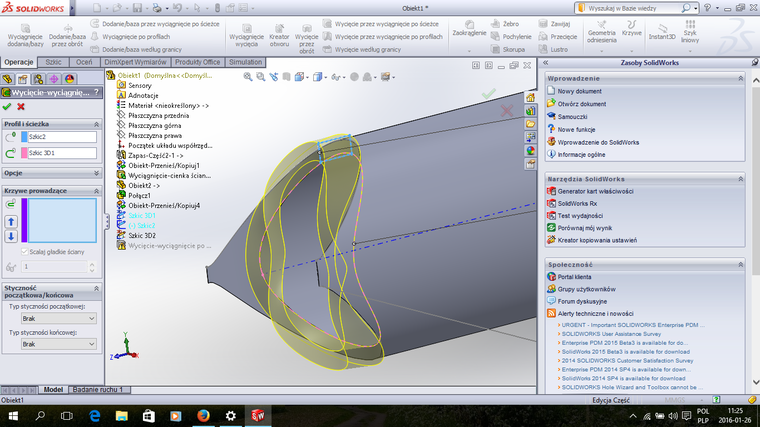Select Wycięcie przez obrót tool
The height and width of the screenshot is (427, 760).
pos(306,39)
